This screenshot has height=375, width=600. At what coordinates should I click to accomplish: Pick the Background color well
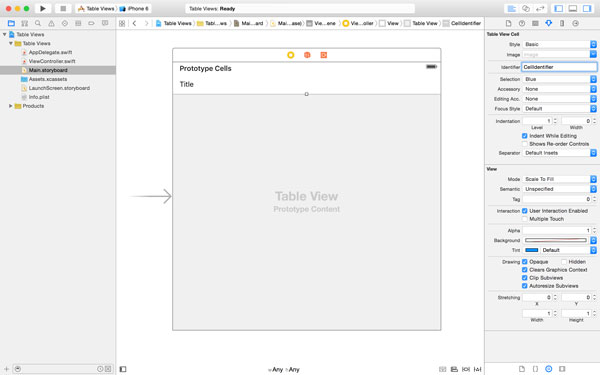point(556,240)
